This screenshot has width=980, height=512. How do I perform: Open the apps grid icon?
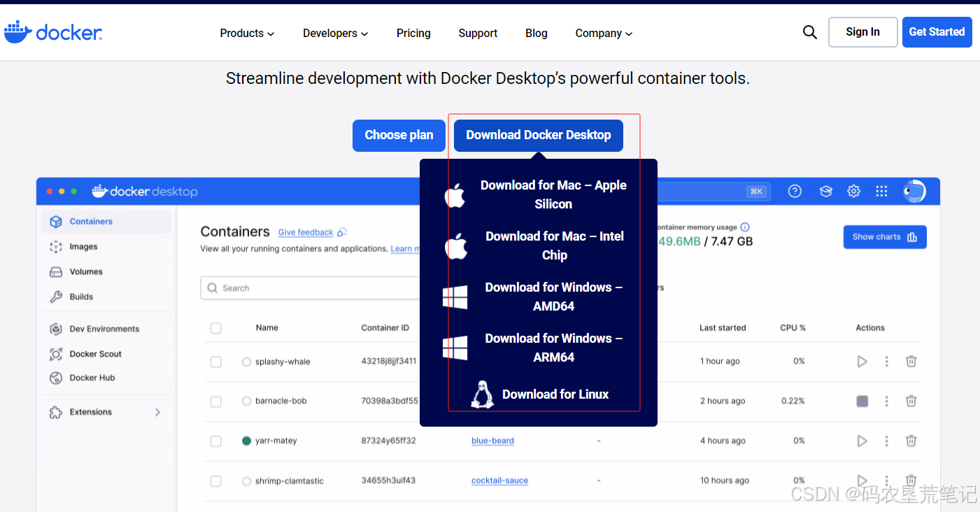tap(881, 191)
